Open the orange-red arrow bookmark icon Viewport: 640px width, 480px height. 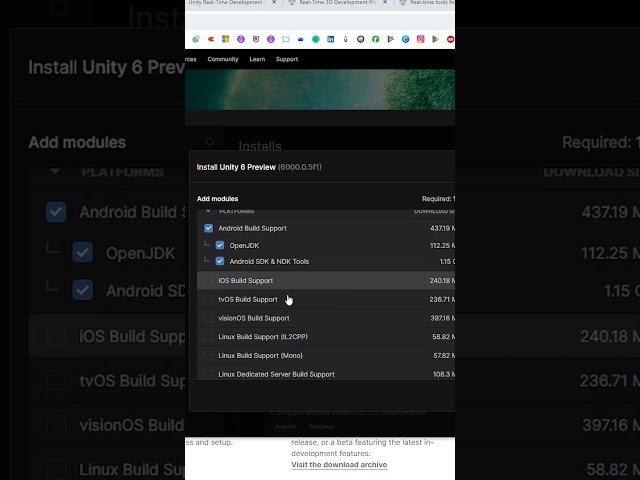click(211, 39)
